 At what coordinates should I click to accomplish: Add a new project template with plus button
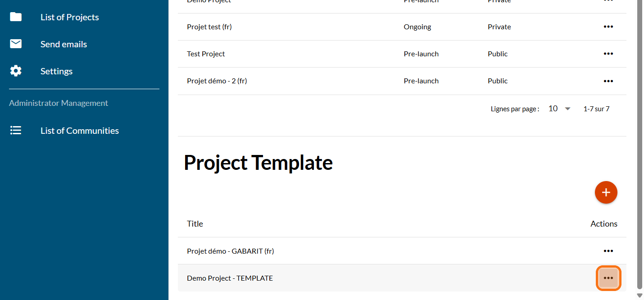pos(606,192)
